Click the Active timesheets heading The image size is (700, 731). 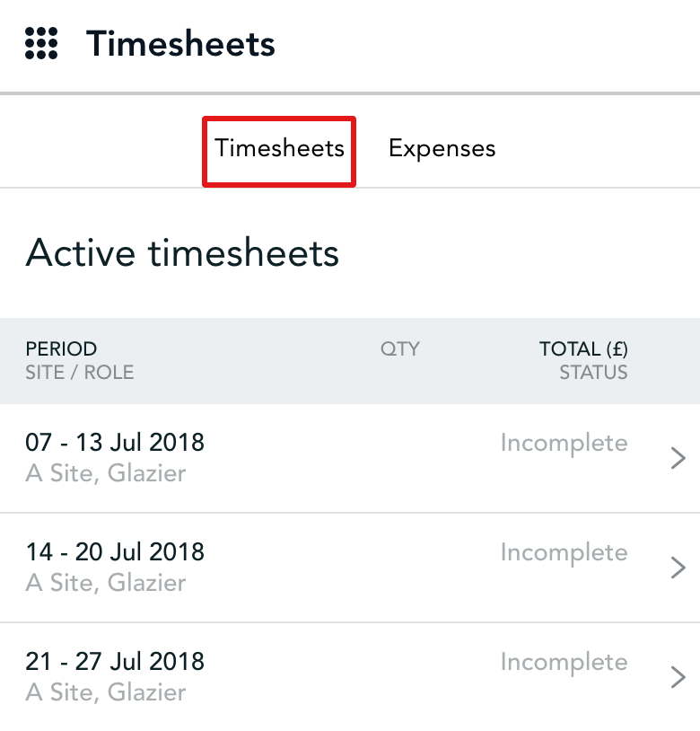[x=182, y=253]
